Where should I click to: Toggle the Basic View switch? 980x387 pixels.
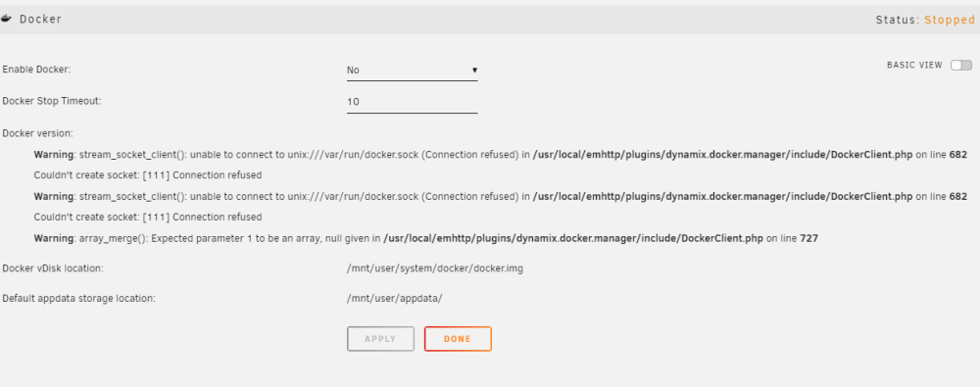[961, 65]
